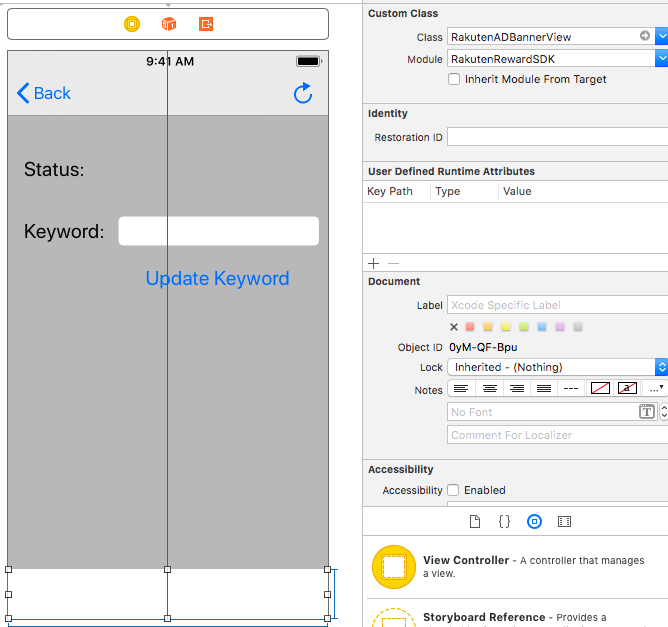Switch to the Code Snippet library
Image resolution: width=668 pixels, height=627 pixels.
coord(505,522)
